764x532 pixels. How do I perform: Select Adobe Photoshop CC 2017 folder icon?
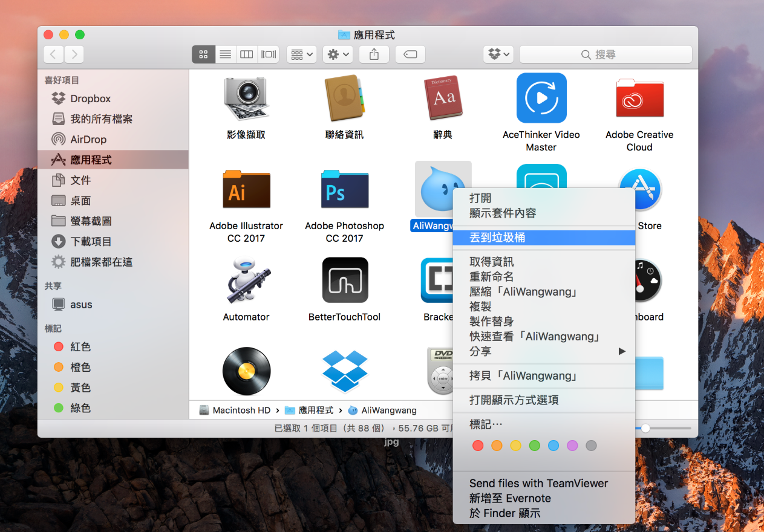click(x=344, y=189)
